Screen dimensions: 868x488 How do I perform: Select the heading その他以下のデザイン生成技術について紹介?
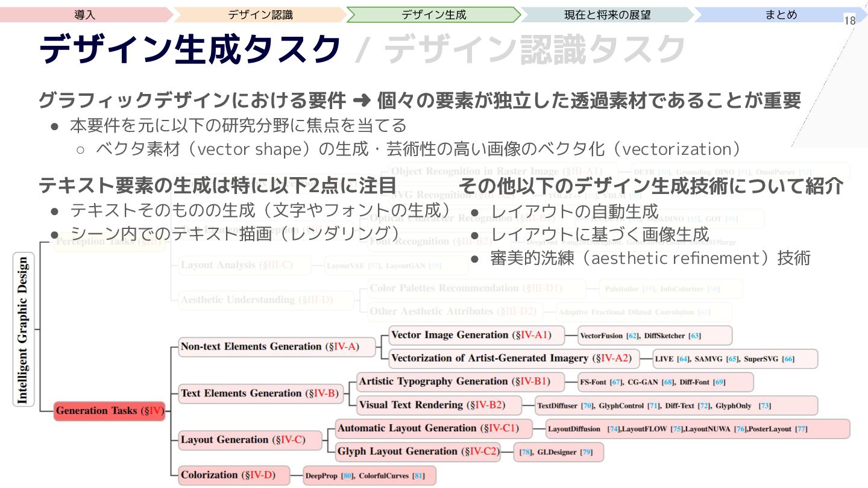[651, 186]
